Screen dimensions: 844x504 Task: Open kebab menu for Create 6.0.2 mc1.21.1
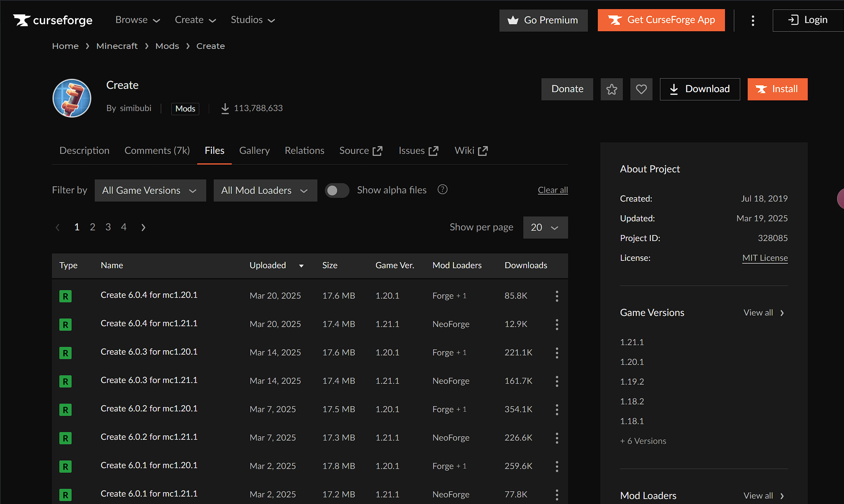click(557, 438)
